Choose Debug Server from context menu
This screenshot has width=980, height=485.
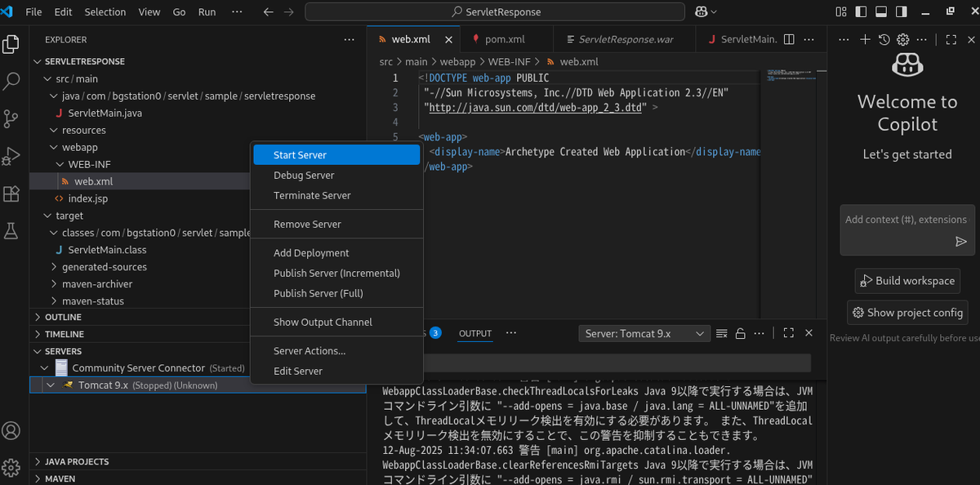click(x=336, y=176)
